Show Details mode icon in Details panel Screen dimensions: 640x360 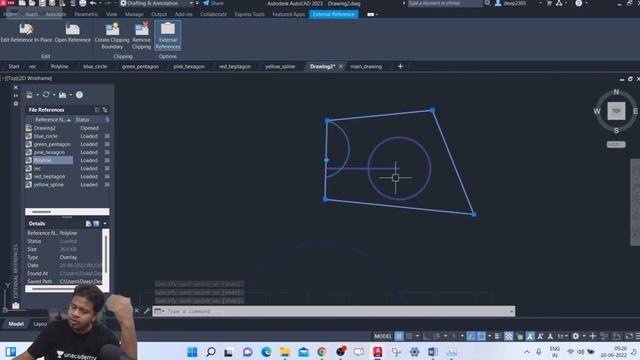click(89, 224)
